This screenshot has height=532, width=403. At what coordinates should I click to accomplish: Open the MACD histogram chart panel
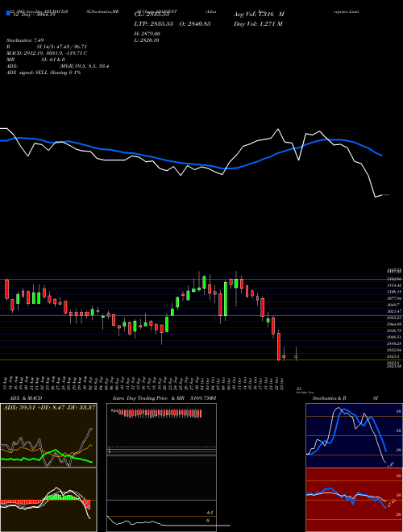tap(48, 500)
